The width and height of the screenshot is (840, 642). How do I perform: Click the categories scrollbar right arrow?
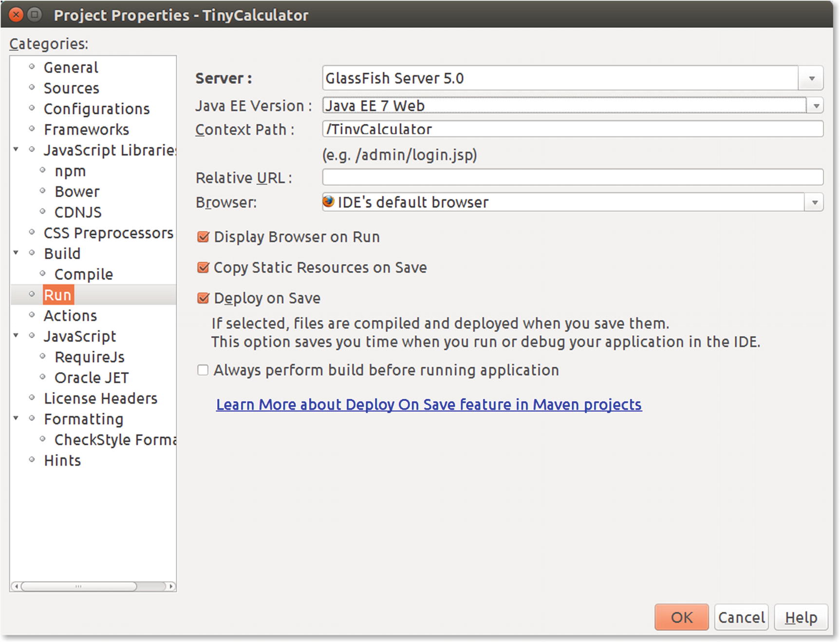click(x=171, y=586)
